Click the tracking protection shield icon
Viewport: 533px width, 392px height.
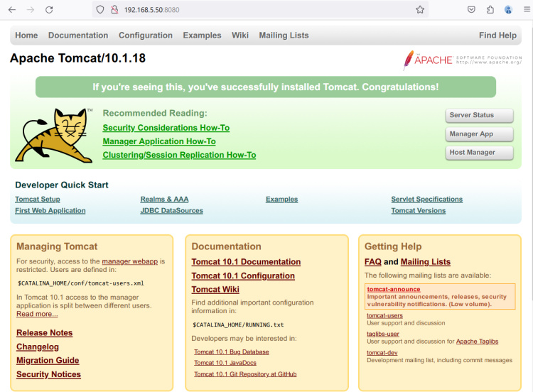point(100,10)
